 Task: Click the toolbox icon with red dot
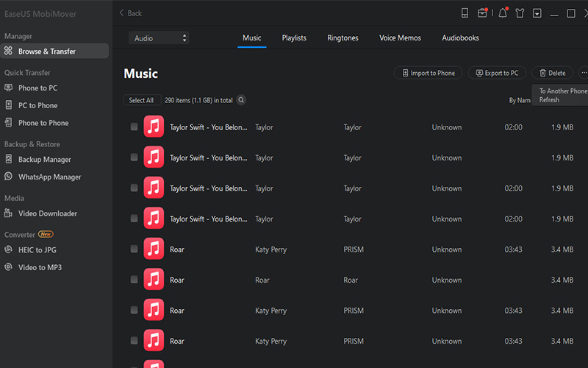coord(483,13)
